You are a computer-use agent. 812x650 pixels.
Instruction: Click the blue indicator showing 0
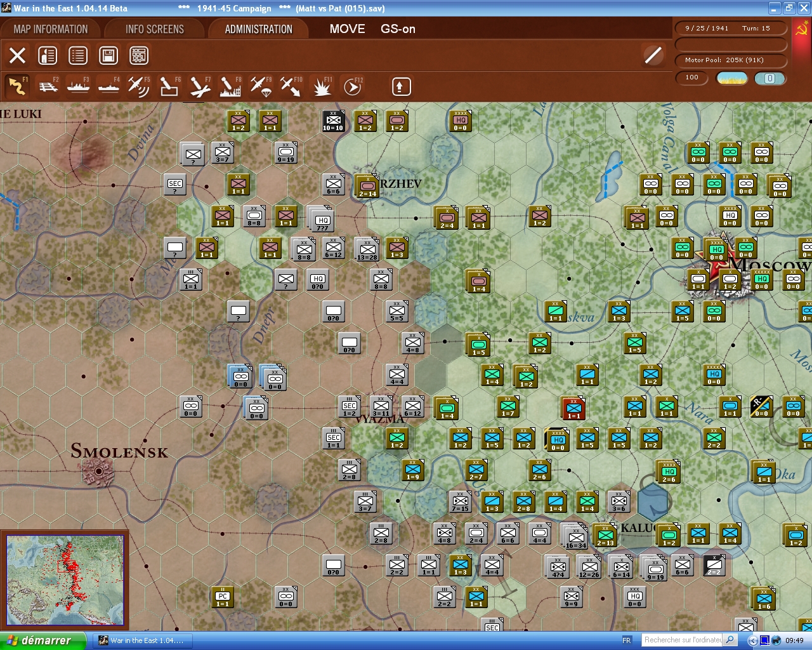(769, 79)
